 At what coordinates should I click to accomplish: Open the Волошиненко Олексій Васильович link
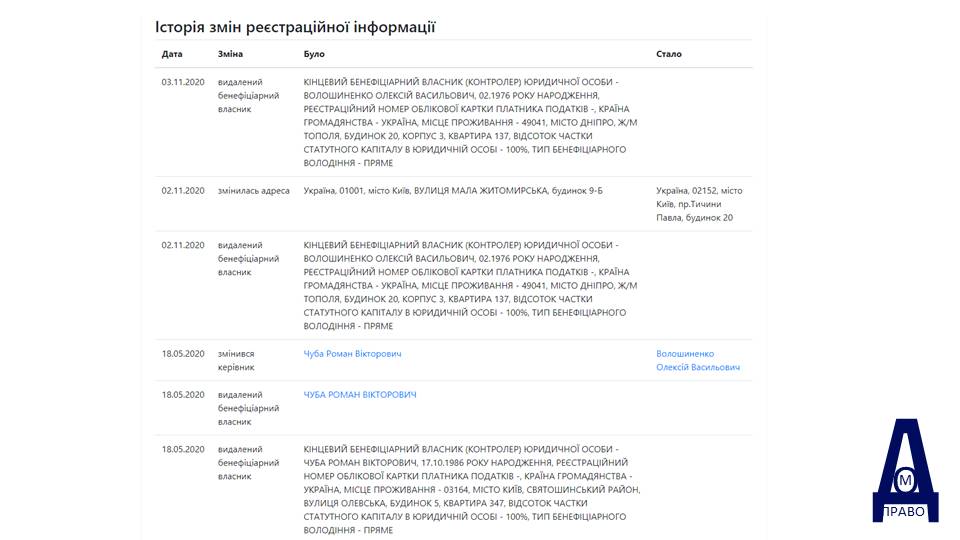tap(698, 361)
